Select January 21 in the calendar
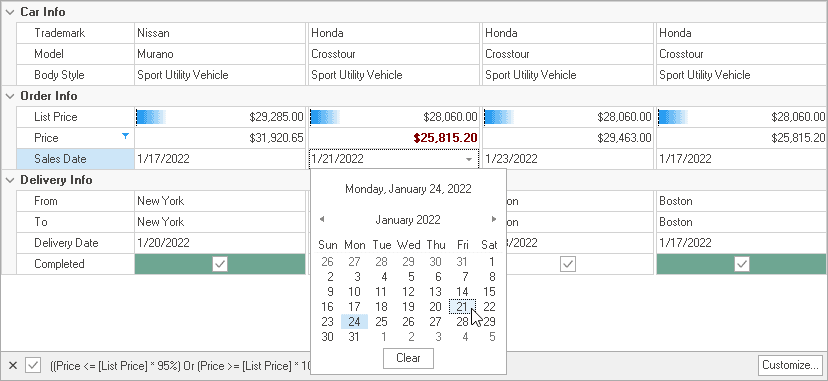This screenshot has height=381, width=828. [x=463, y=307]
